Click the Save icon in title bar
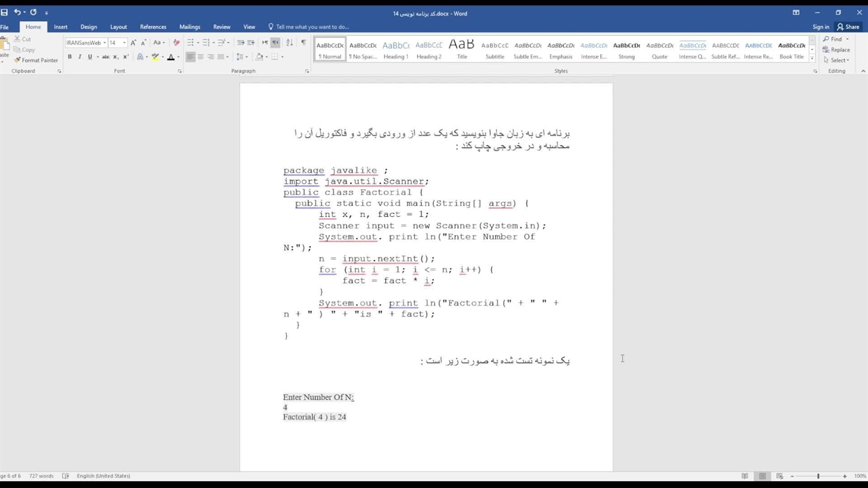This screenshot has height=488, width=868. pos(4,12)
